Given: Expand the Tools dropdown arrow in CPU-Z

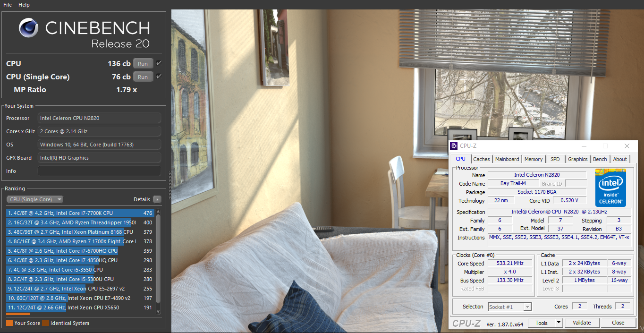Looking at the screenshot, I should pyautogui.click(x=559, y=323).
